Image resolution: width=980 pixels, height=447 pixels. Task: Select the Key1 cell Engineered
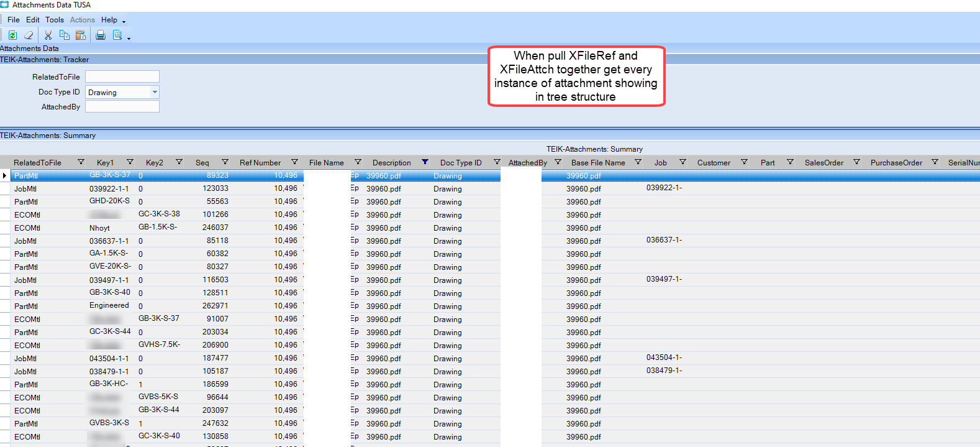109,305
